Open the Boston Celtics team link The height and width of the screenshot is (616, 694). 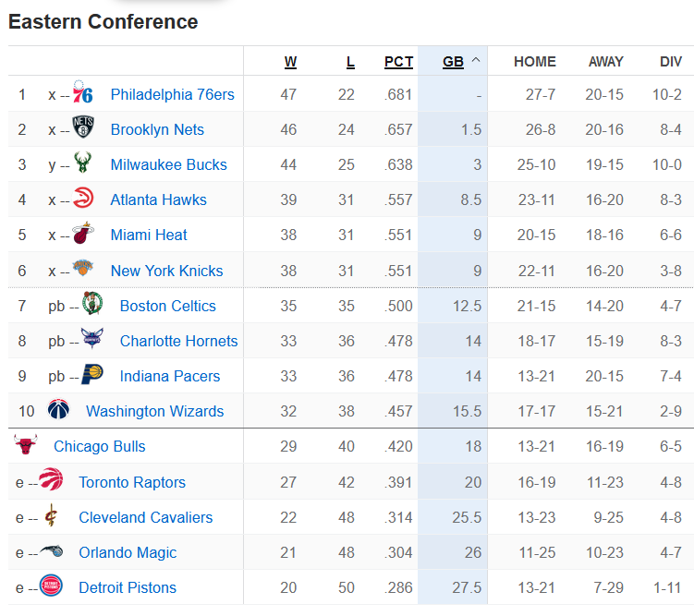coord(168,306)
